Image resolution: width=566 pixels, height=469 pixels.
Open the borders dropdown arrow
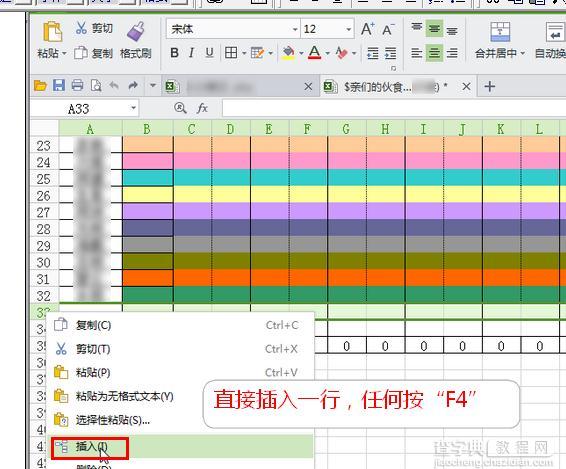tap(244, 53)
